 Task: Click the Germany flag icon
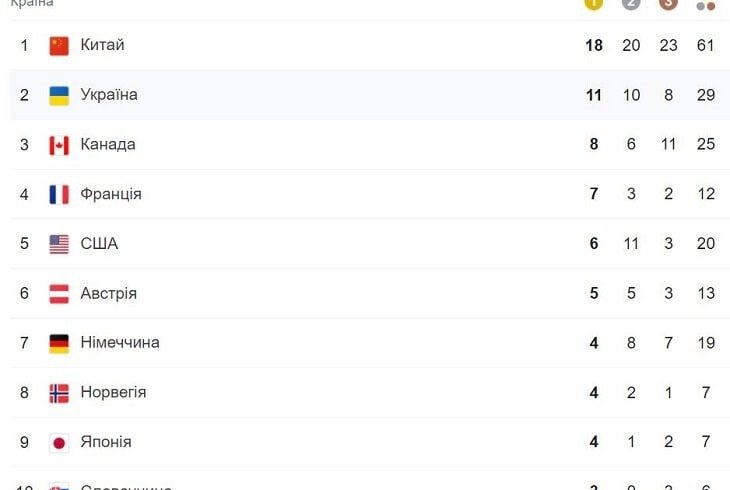click(x=59, y=344)
